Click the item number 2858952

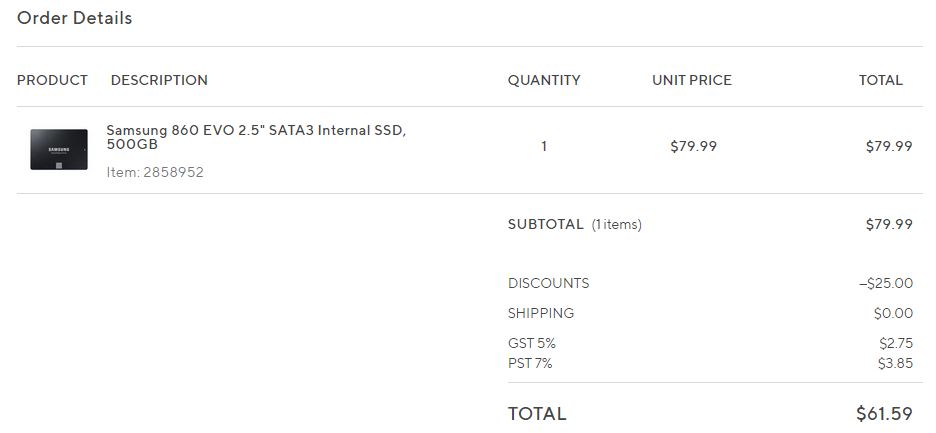[155, 172]
